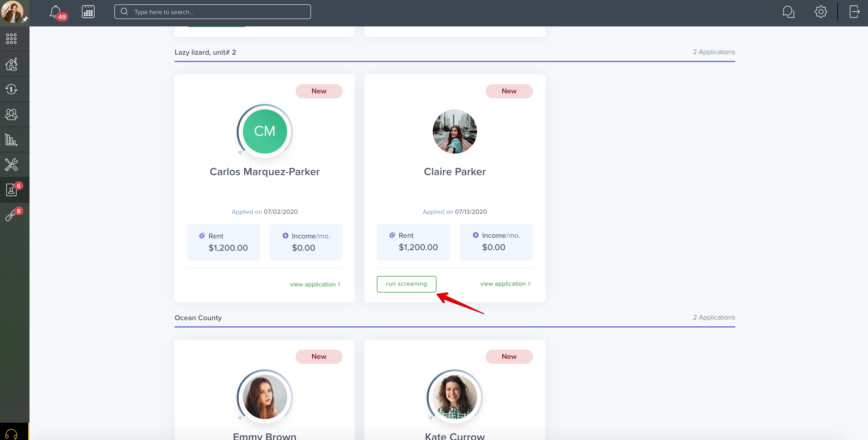Click Rent $1,200.00 box on Claire's card
Image resolution: width=868 pixels, height=440 pixels.
click(x=413, y=242)
